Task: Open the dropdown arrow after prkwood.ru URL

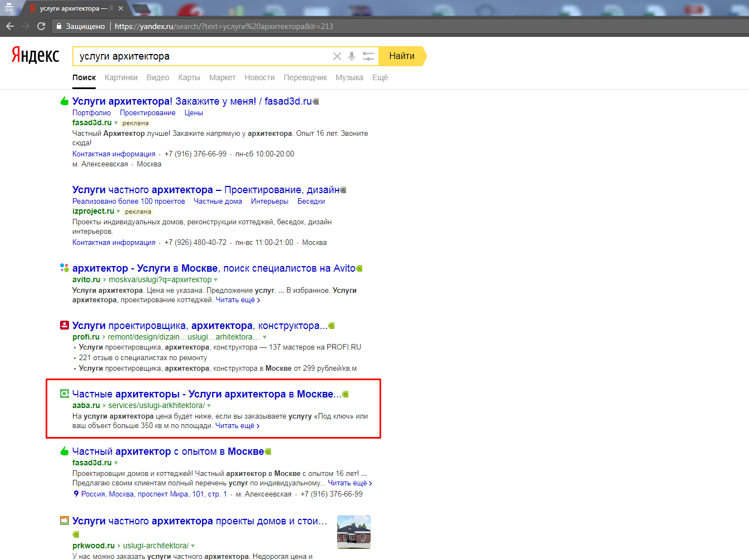Action: coord(193,546)
